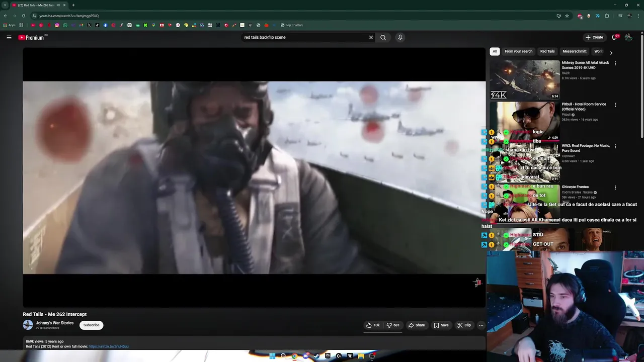
Task: Reload the YouTube page
Action: 24,16
